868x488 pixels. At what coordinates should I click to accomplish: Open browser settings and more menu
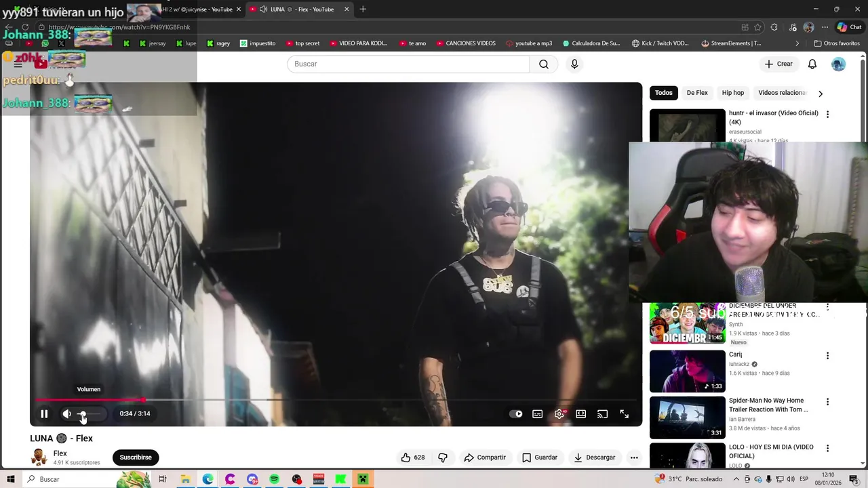point(825,27)
